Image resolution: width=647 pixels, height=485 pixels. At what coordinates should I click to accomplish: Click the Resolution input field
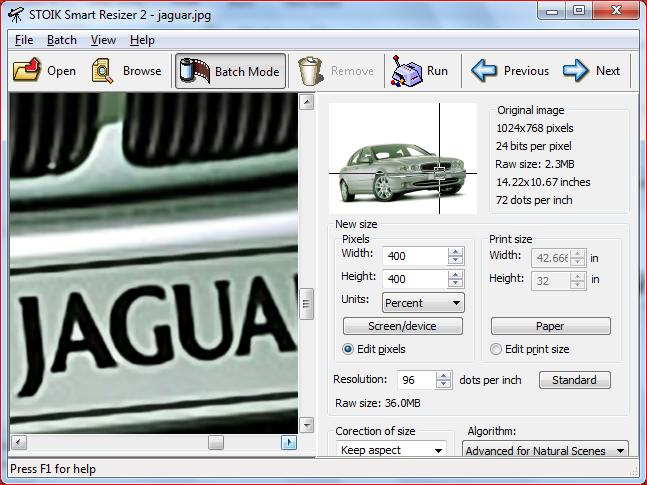(x=416, y=380)
